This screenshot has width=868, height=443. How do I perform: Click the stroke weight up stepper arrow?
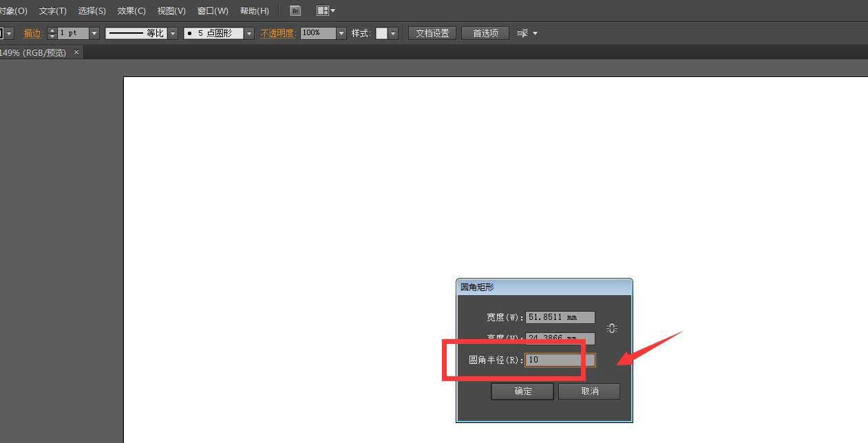(x=52, y=30)
